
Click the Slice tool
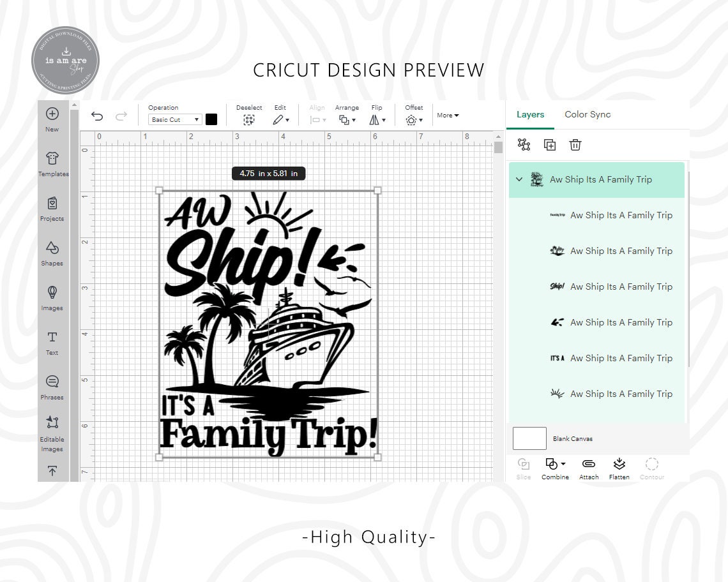(523, 469)
